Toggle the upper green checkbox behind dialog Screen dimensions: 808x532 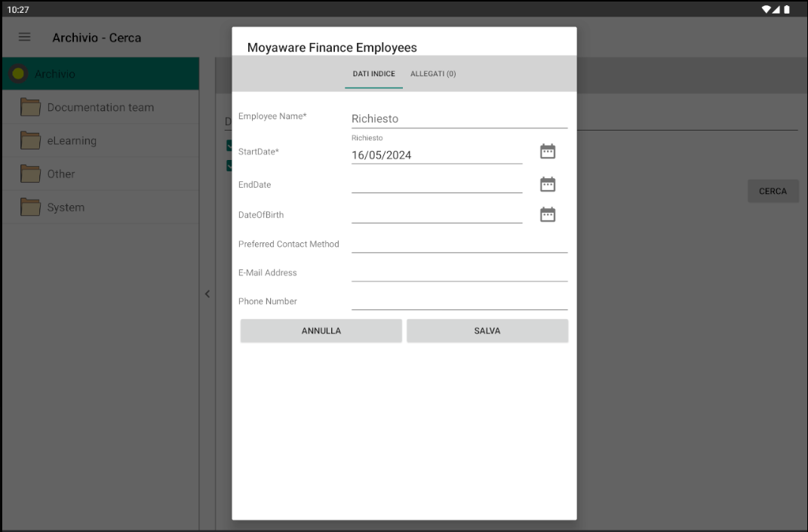click(x=230, y=145)
